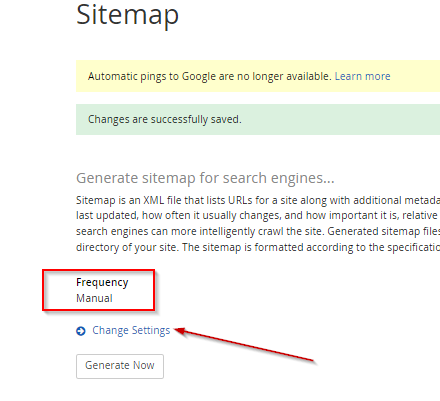
Task: Click the blue arrow icon beside Change Settings
Action: (81, 331)
